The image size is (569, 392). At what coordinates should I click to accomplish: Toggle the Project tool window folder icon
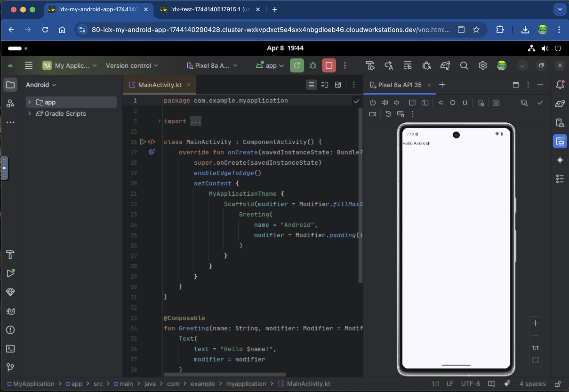[x=10, y=85]
